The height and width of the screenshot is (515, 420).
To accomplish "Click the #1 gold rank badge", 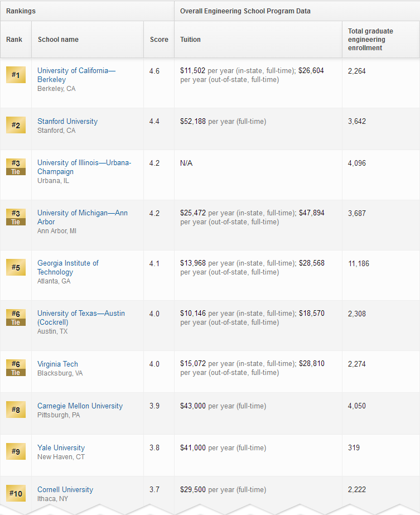I will pyautogui.click(x=16, y=75).
